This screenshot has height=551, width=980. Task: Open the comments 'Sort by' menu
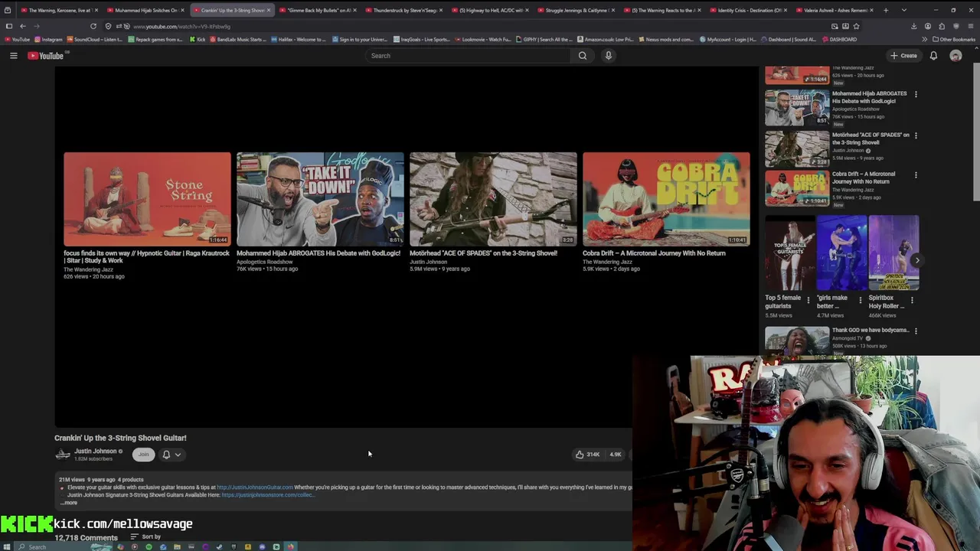pos(147,537)
